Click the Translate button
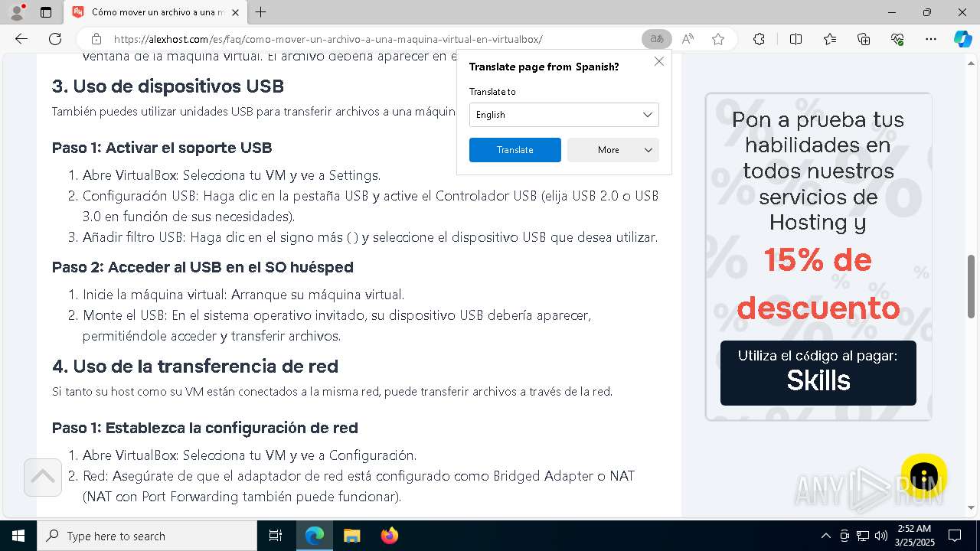 514,150
